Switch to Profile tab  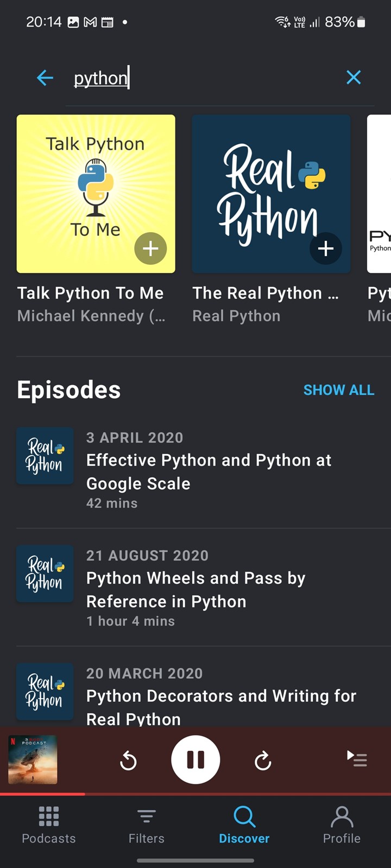point(342,825)
